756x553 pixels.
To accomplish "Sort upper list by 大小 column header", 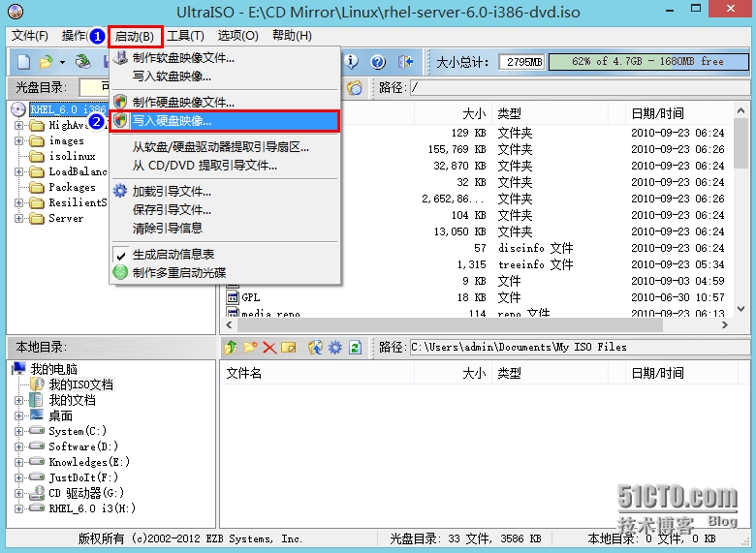I will 454,113.
